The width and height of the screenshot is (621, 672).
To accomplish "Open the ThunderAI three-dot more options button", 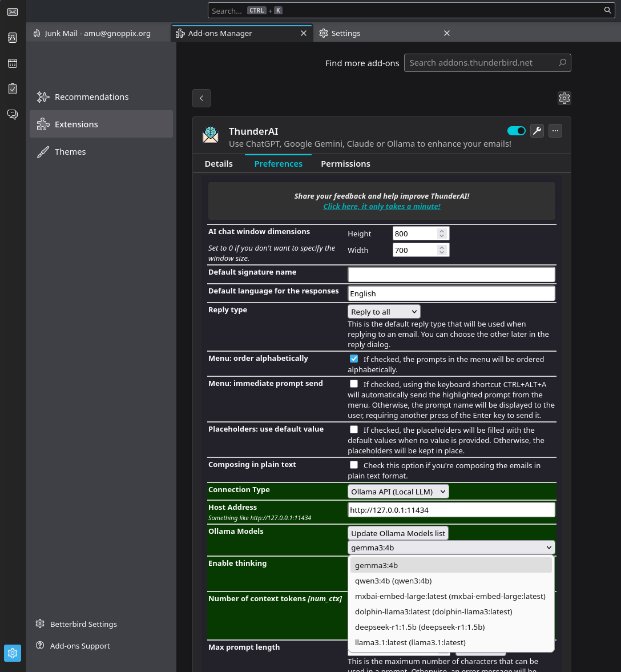I will pyautogui.click(x=555, y=131).
